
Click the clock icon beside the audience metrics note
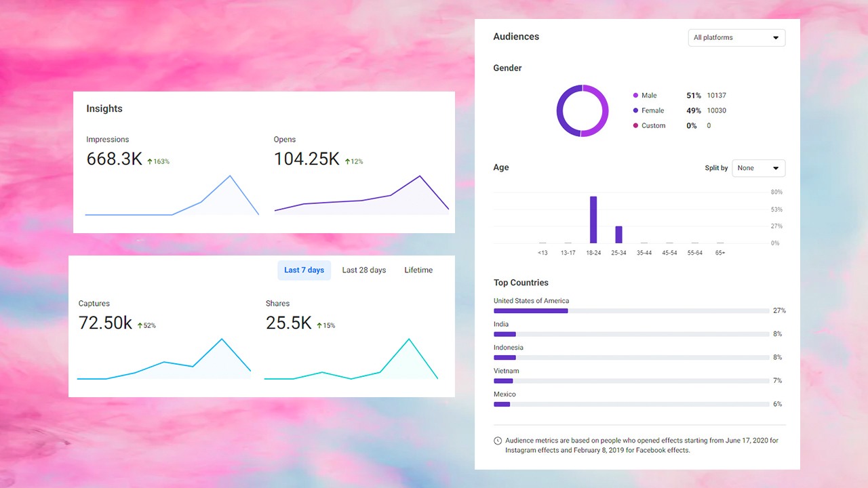pyautogui.click(x=498, y=441)
